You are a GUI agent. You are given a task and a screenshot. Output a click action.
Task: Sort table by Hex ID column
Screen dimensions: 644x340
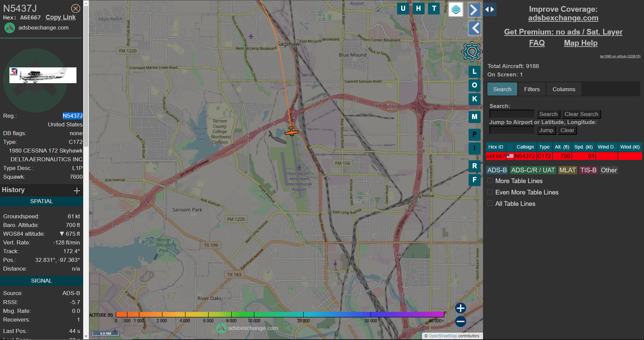(x=496, y=147)
